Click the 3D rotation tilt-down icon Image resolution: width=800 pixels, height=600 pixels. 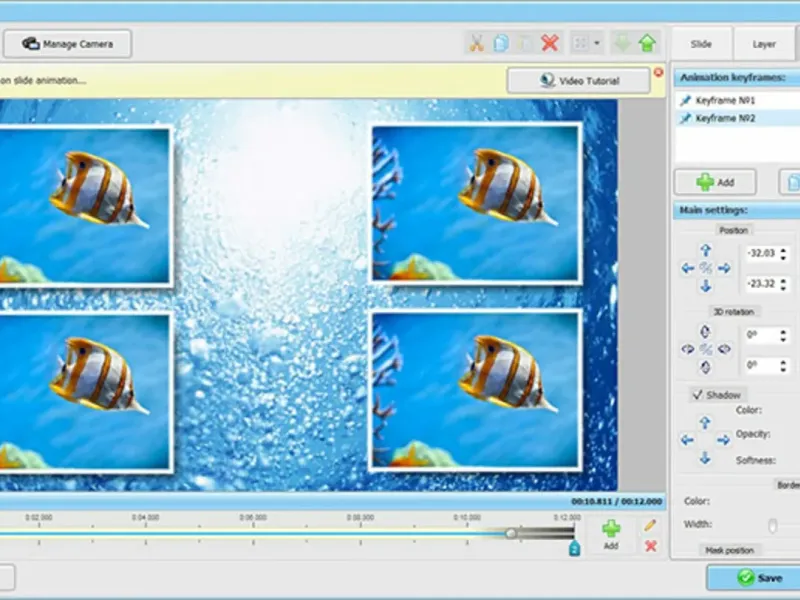coord(705,367)
